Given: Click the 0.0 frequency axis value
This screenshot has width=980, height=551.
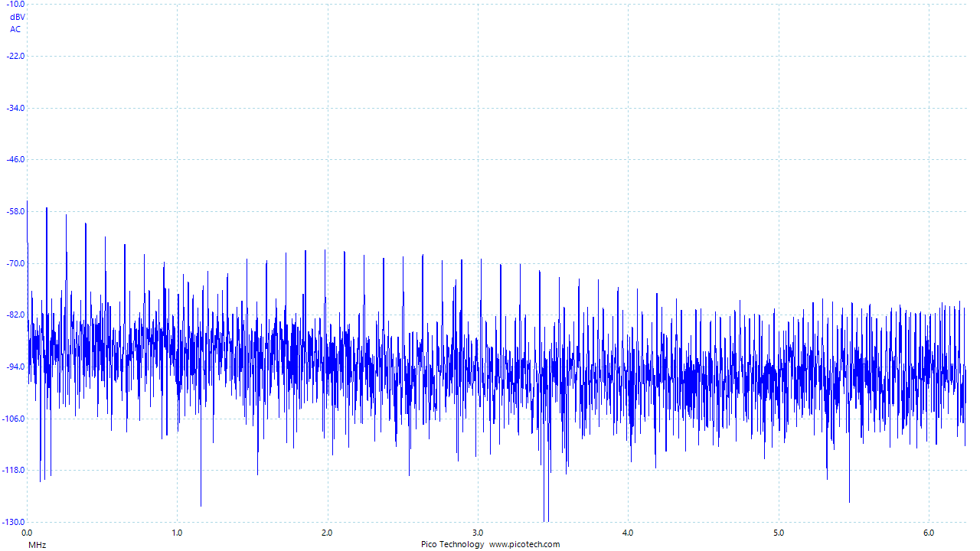Looking at the screenshot, I should (27, 533).
